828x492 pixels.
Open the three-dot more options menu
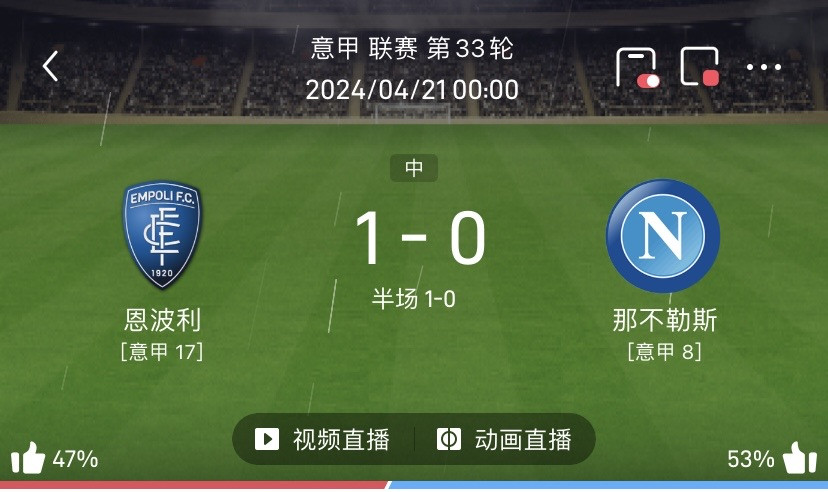coord(764,67)
